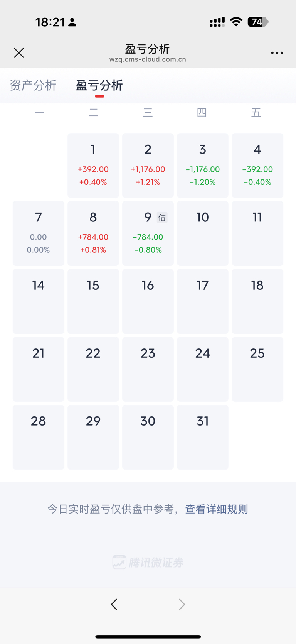
Task: Select day 8 showing +784.00
Action: (93, 233)
